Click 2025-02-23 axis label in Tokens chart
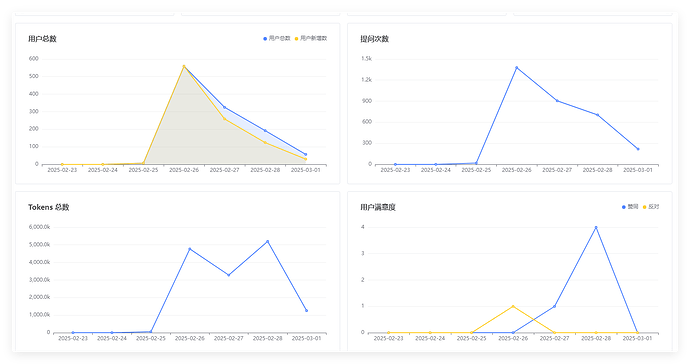Image resolution: width=690 pixels, height=364 pixels. click(73, 338)
